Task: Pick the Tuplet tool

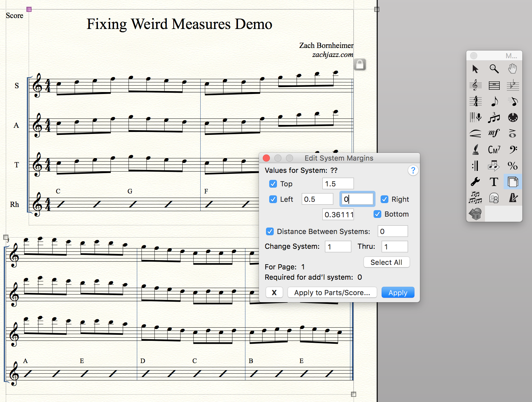Action: [x=494, y=118]
